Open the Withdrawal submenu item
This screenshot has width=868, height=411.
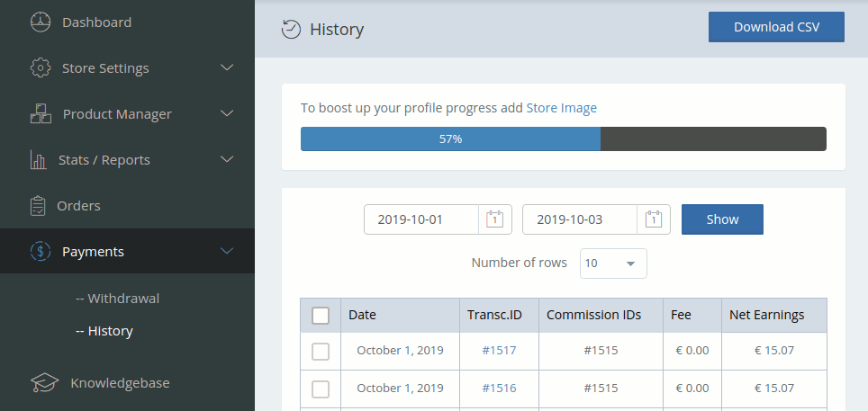tap(117, 299)
